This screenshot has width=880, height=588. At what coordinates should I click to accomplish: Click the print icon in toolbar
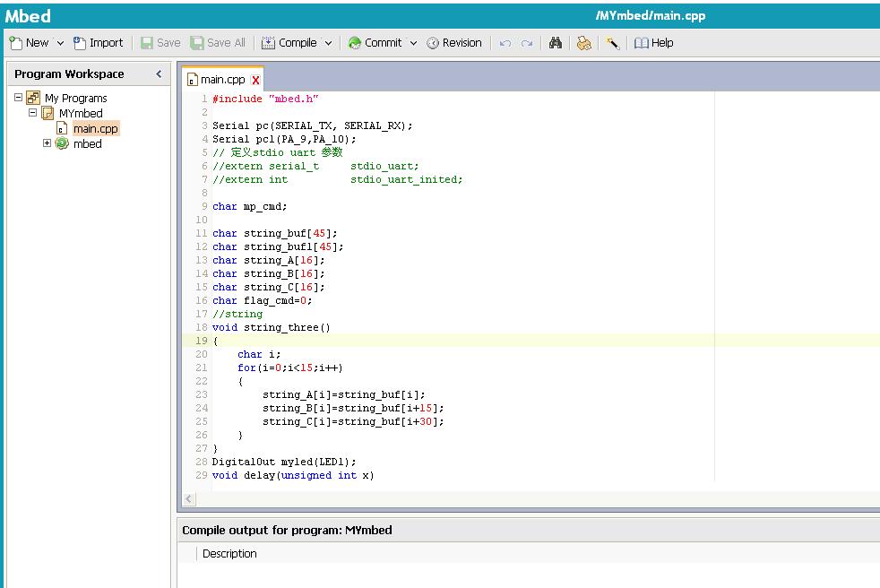tap(584, 43)
